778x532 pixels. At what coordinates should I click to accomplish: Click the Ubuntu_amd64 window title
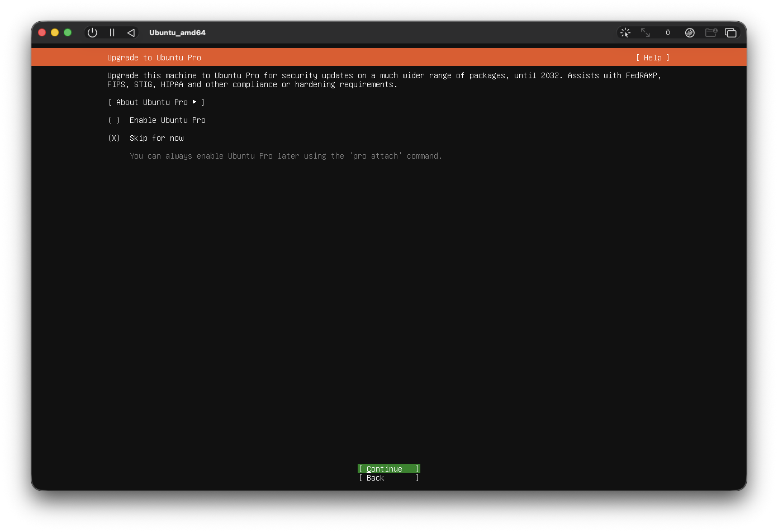click(x=177, y=32)
